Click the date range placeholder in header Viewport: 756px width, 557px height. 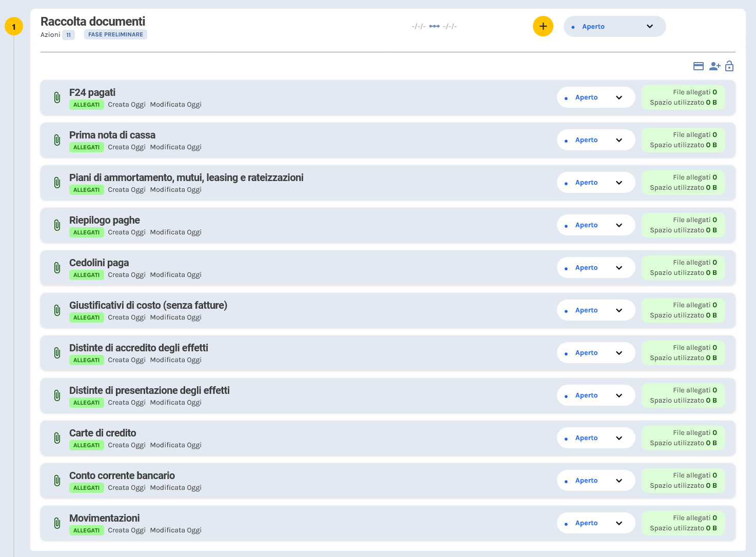pos(434,26)
